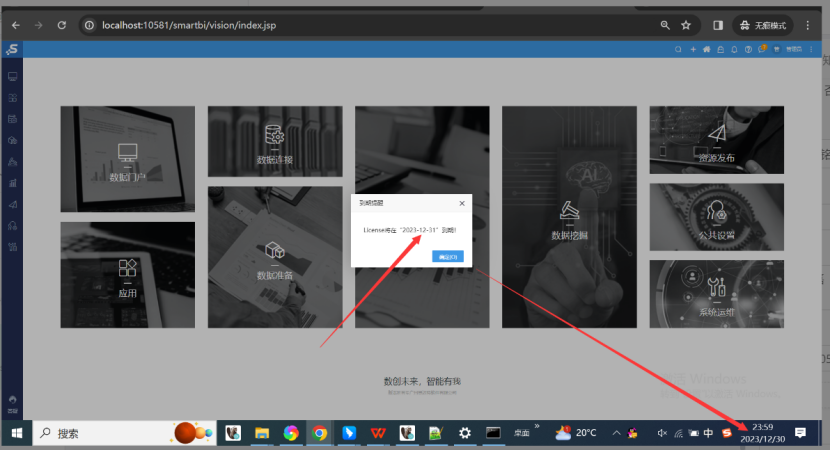Open the command prompt taskbar icon
The width and height of the screenshot is (830, 451).
pyautogui.click(x=493, y=434)
